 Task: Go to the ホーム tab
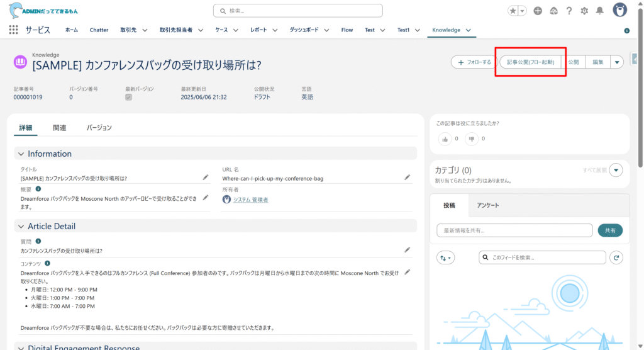72,30
